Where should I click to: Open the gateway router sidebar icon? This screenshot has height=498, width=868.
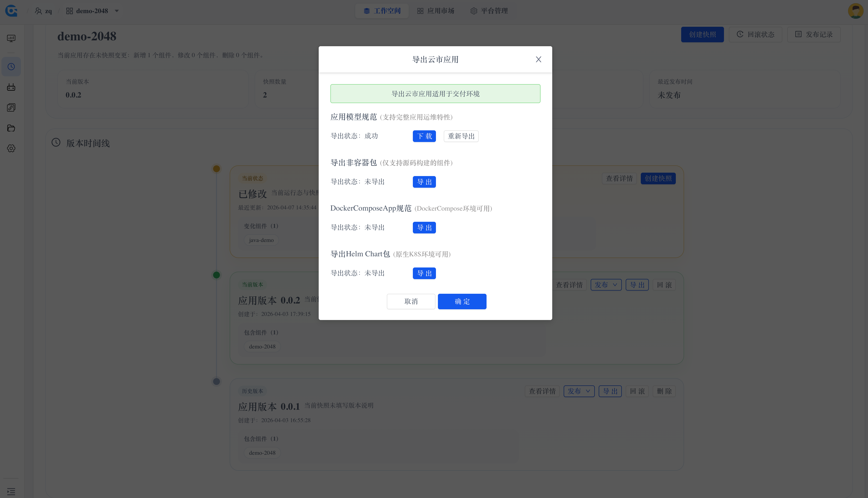tap(11, 87)
